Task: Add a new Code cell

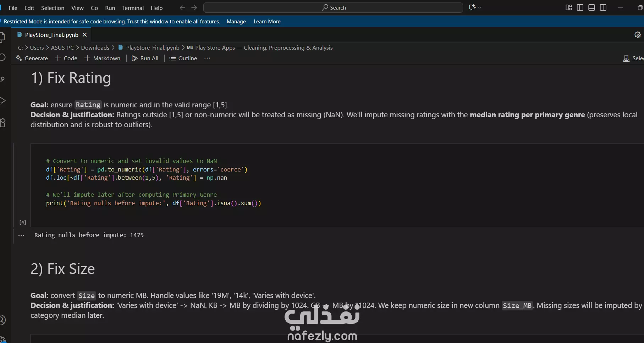Action: click(x=66, y=58)
